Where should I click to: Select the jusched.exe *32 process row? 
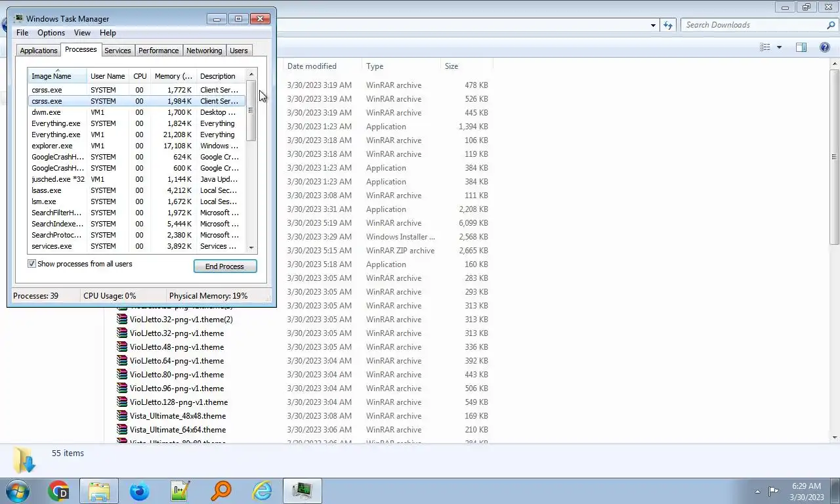click(136, 179)
